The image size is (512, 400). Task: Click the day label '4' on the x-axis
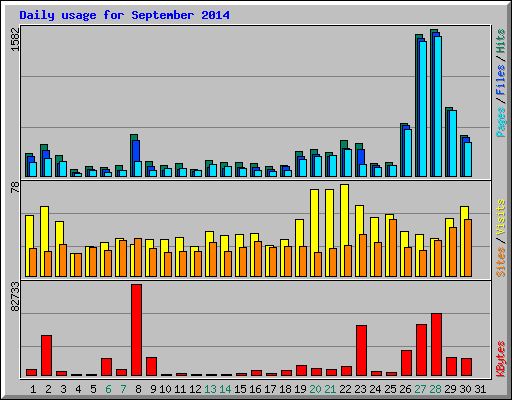coord(78,389)
